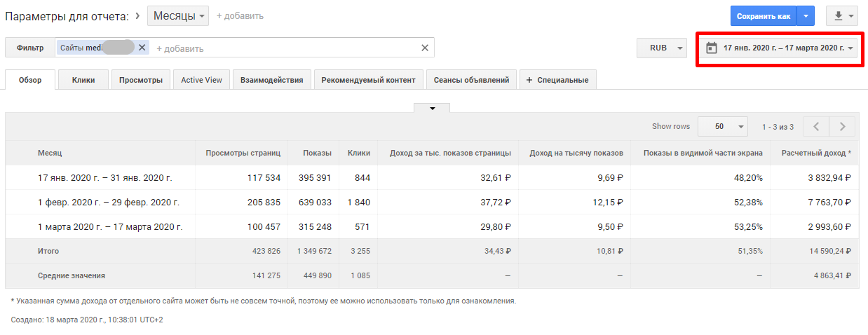Open the Сохранить как dropdown arrow
The height and width of the screenshot is (335, 868).
pos(806,16)
